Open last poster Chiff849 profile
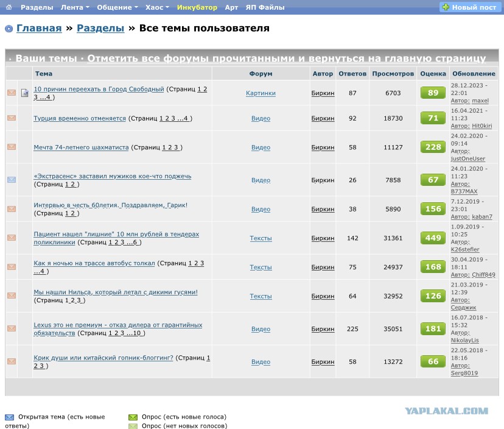This screenshot has height=429, width=504. [x=483, y=274]
